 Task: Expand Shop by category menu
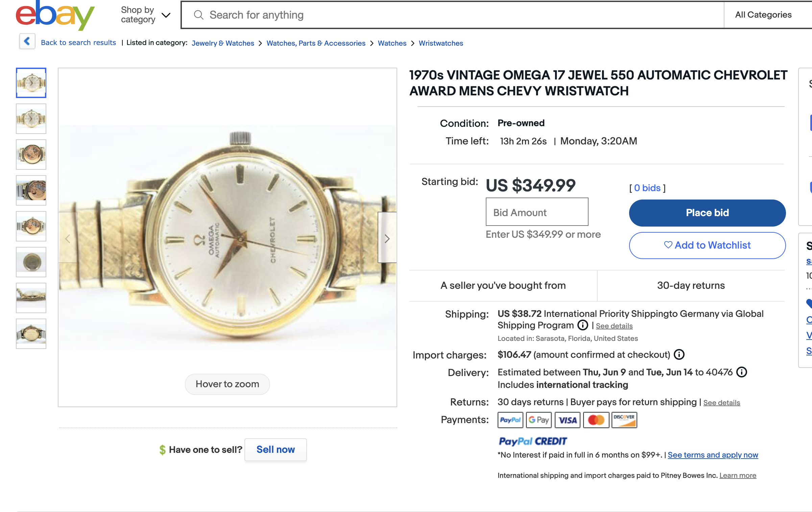point(145,15)
